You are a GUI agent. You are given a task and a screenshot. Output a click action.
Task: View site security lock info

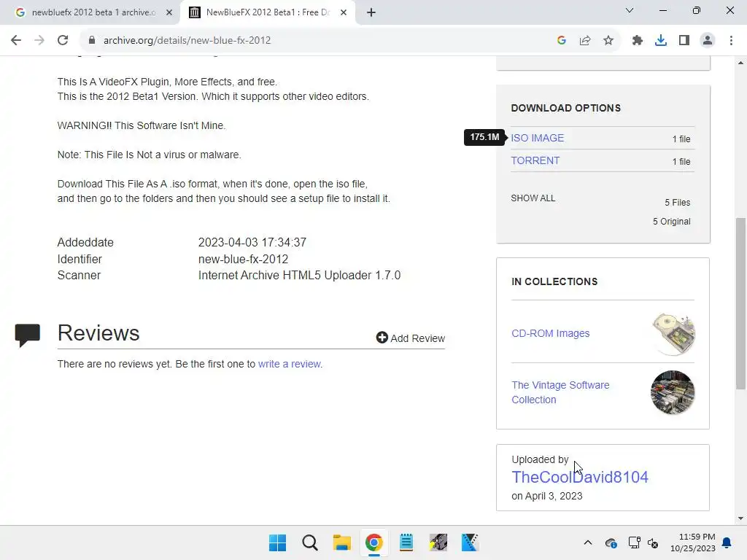92,41
